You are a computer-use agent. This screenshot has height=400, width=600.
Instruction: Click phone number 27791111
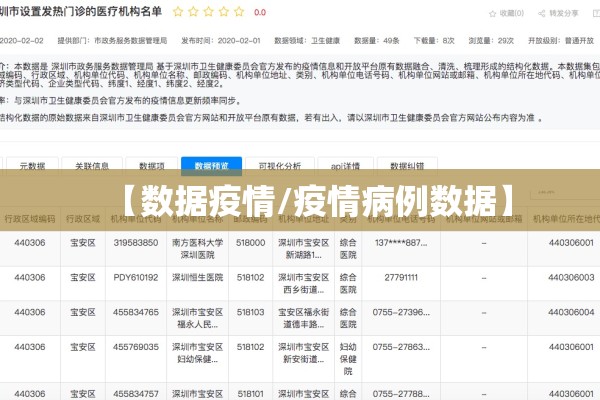point(401,278)
